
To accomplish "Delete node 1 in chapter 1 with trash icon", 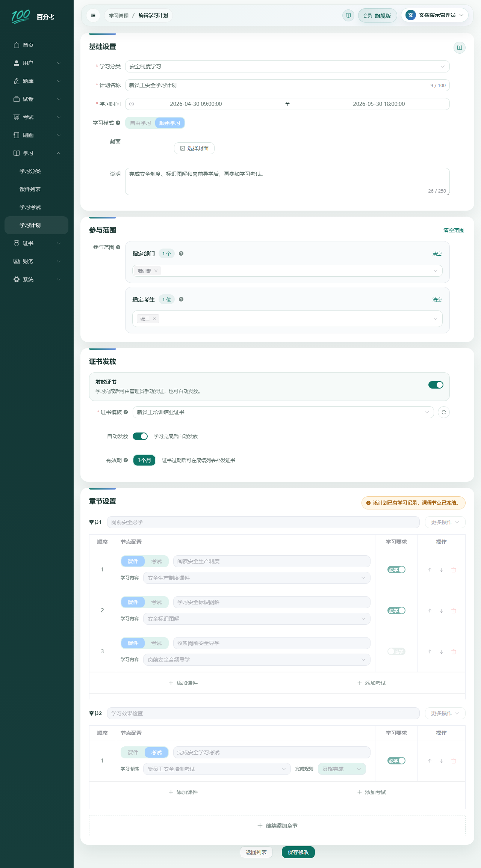I will pos(454,570).
